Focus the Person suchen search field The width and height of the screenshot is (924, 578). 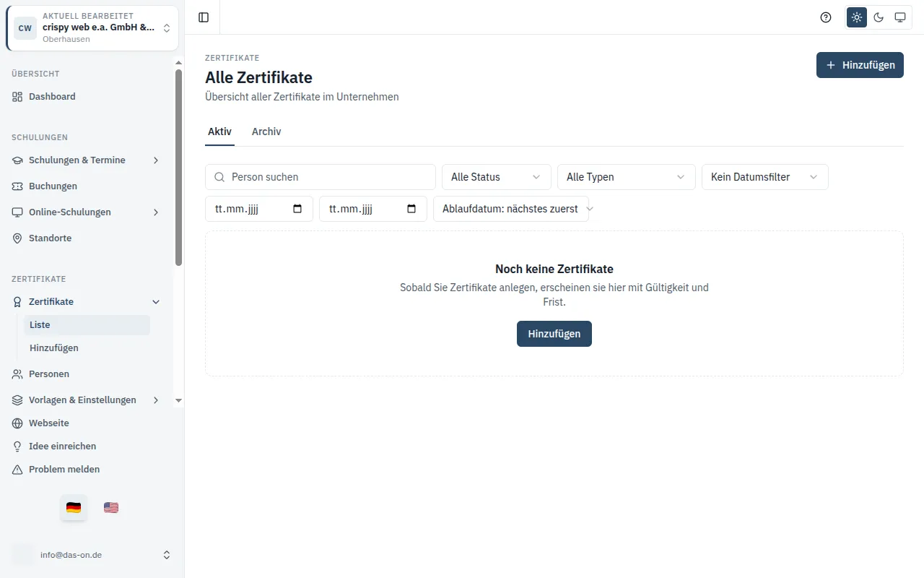(321, 177)
